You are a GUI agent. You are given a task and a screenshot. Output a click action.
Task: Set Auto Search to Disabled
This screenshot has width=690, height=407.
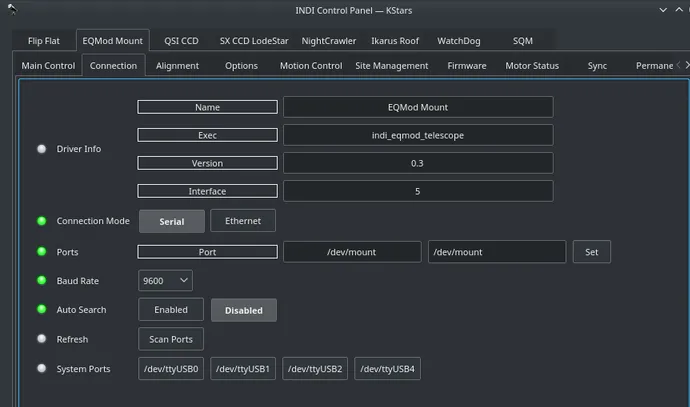(x=244, y=310)
